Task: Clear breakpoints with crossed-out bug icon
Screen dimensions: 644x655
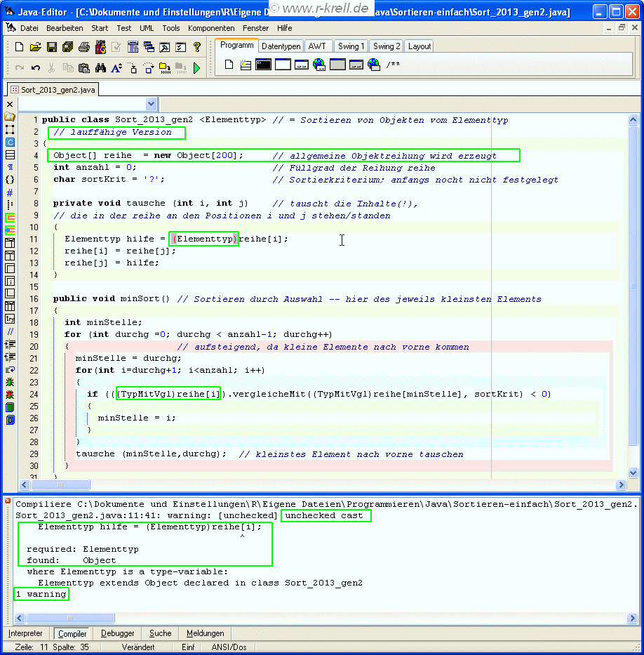Action: pyautogui.click(x=10, y=395)
